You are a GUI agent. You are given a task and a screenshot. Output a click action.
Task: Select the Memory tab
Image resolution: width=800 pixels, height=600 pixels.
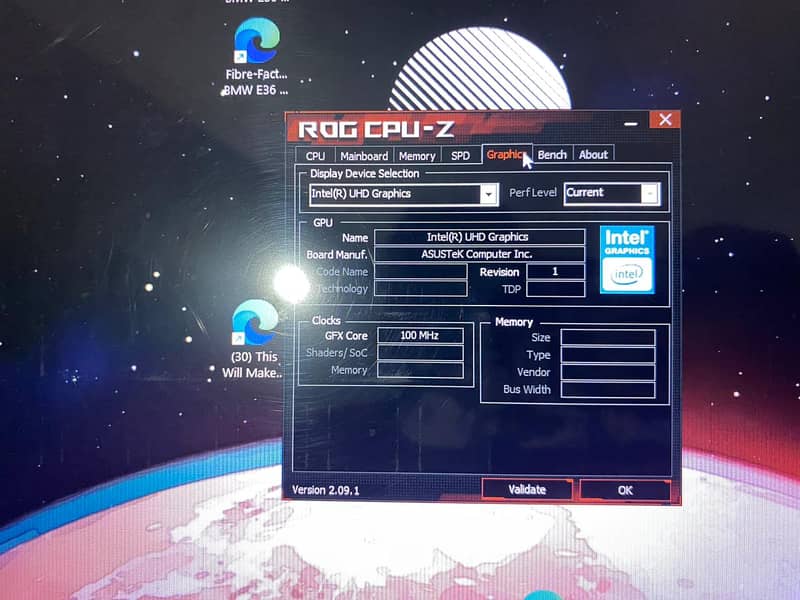pyautogui.click(x=417, y=155)
